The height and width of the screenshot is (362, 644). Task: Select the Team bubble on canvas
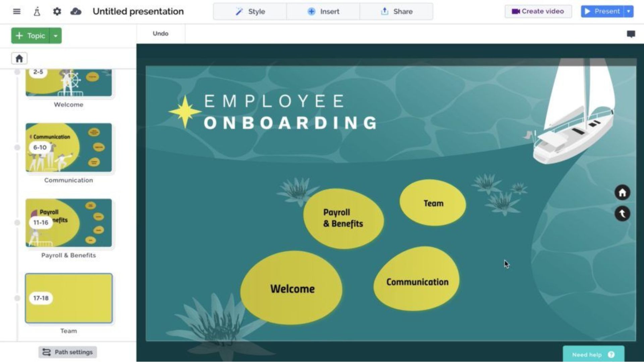[433, 203]
